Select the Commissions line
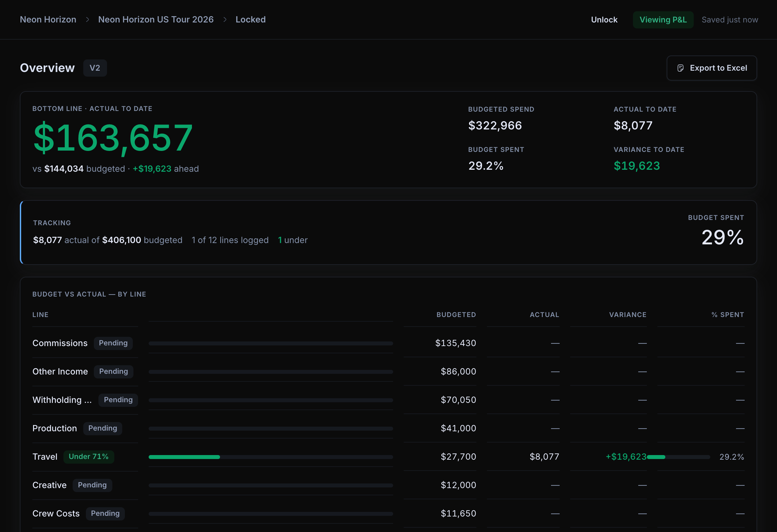This screenshot has width=777, height=532. (x=60, y=343)
